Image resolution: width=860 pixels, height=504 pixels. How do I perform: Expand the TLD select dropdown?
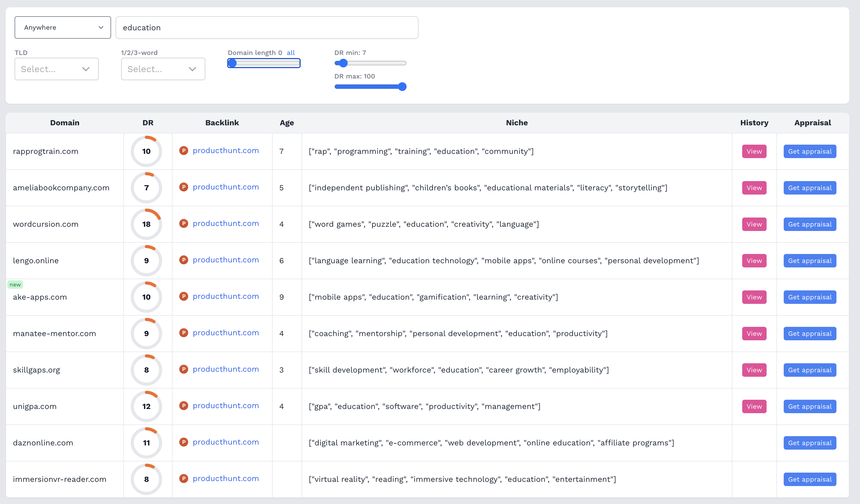coord(57,69)
